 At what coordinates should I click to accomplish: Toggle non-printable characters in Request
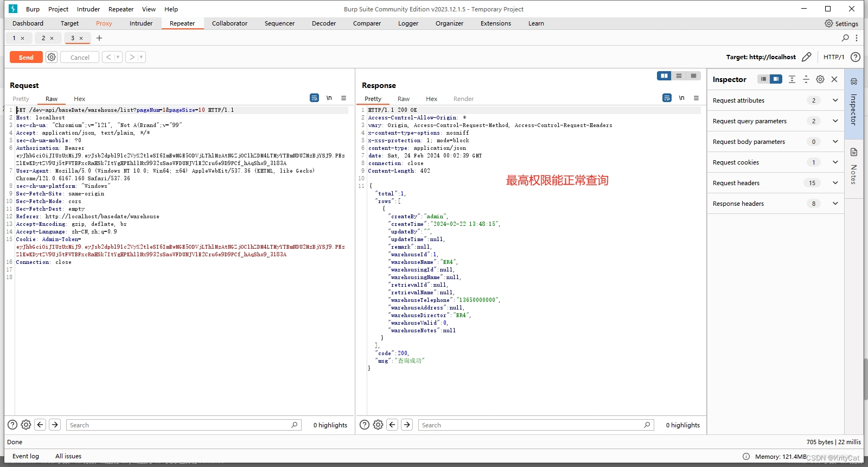click(x=329, y=98)
